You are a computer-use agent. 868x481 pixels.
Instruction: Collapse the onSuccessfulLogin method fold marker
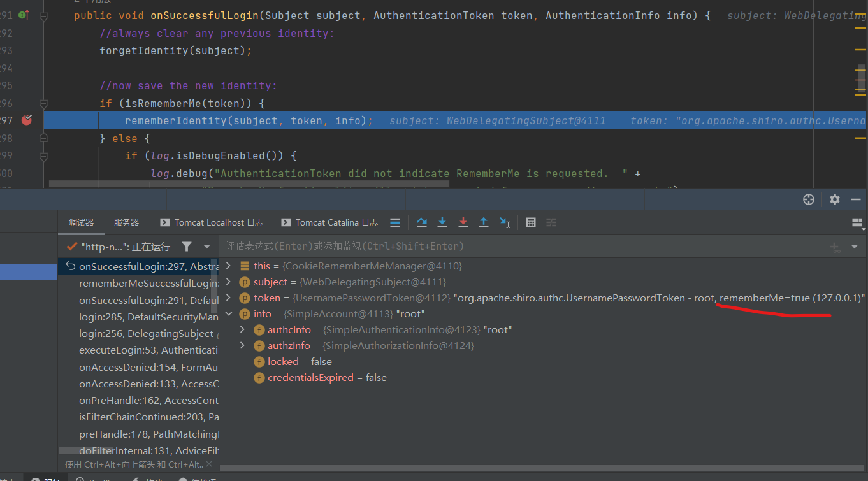tap(44, 17)
